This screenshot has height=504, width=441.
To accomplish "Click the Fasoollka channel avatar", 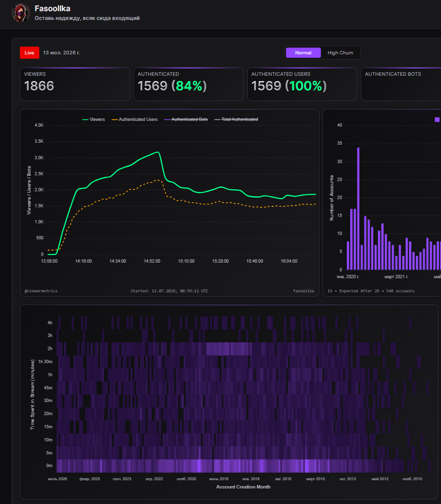I will 21,13.
